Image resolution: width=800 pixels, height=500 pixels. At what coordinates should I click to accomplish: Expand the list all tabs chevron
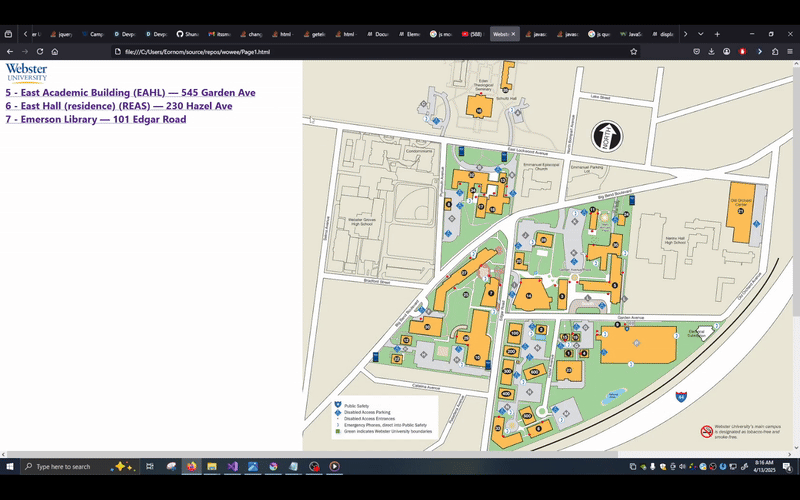point(701,34)
